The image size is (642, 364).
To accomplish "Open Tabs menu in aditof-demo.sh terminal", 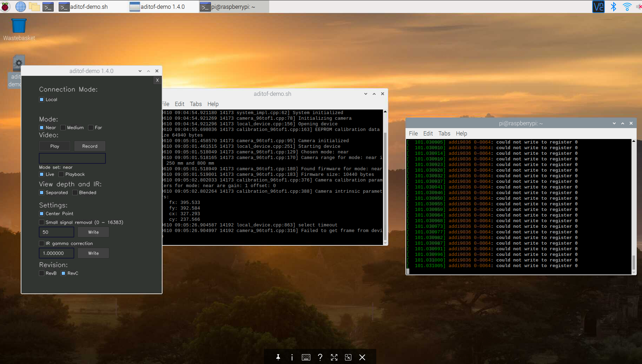I will pyautogui.click(x=196, y=104).
